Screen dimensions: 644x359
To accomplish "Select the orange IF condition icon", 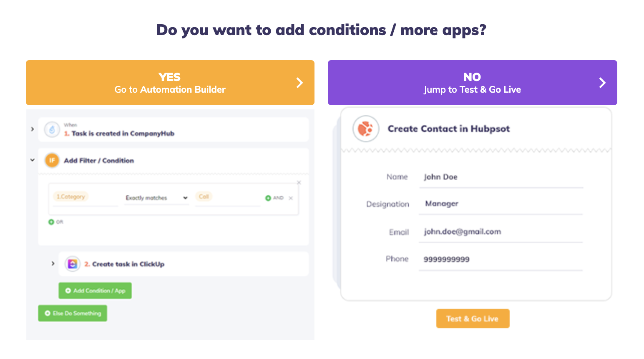I will [x=52, y=160].
